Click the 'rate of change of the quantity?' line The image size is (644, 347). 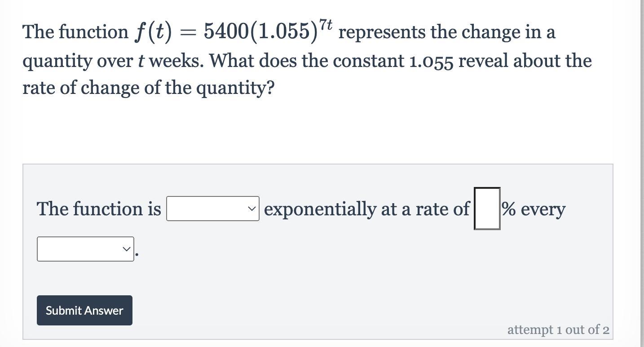click(x=148, y=88)
